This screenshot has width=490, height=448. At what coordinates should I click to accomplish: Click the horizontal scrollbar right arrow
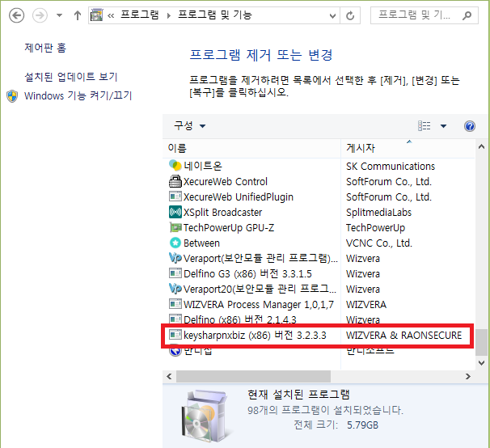pos(468,376)
